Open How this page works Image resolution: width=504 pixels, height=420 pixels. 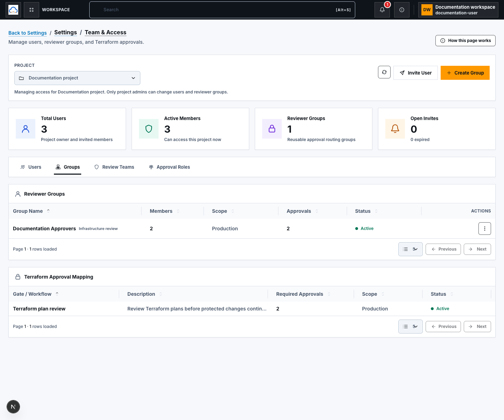[465, 41]
